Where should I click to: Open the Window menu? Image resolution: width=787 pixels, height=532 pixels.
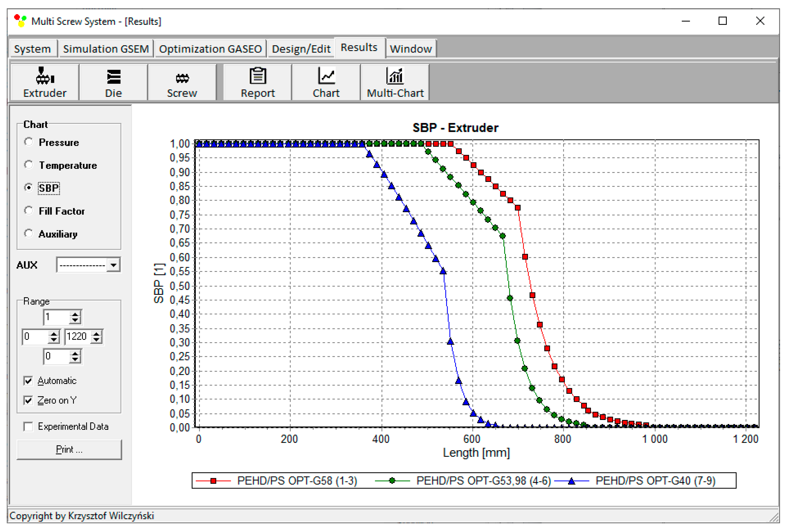[x=411, y=49]
